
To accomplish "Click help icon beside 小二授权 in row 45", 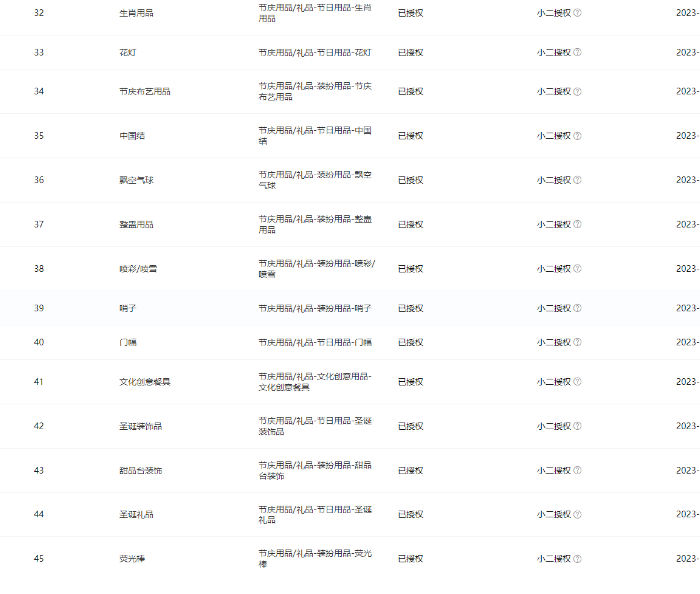I will coord(577,559).
